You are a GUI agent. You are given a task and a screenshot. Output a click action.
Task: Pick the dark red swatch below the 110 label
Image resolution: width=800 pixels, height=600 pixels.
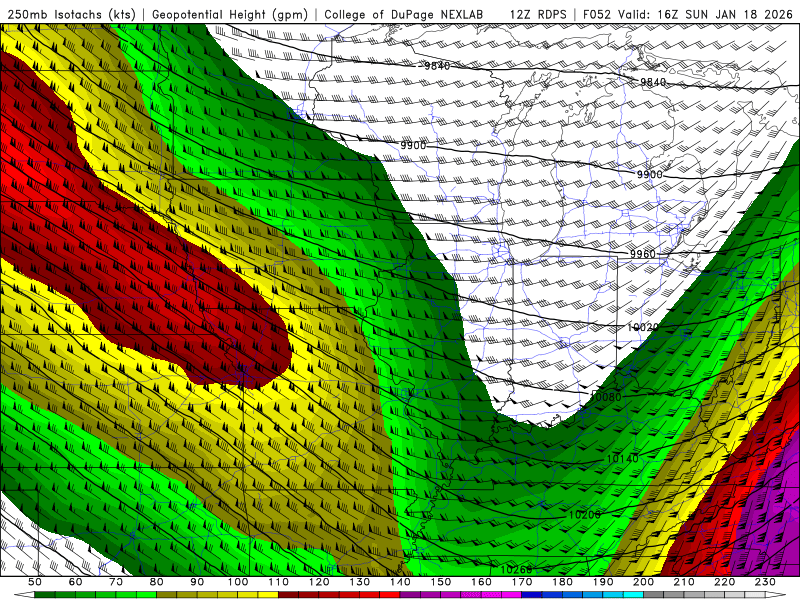pyautogui.click(x=288, y=595)
